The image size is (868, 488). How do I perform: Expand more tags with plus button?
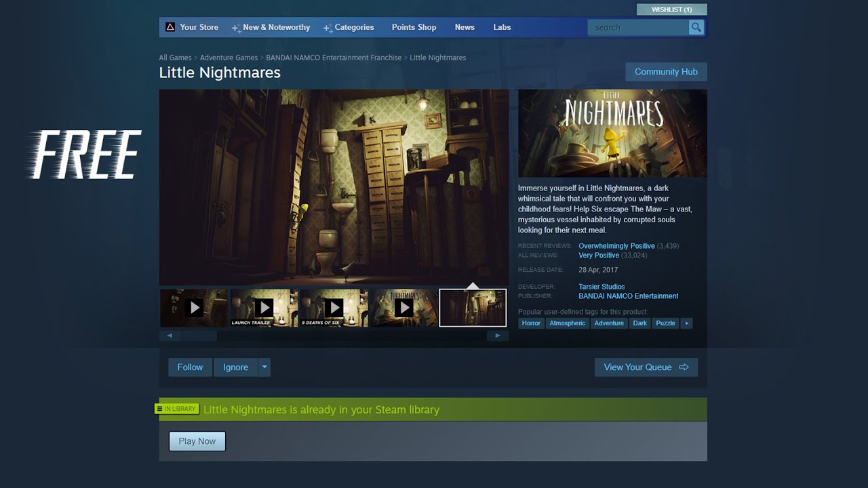686,323
